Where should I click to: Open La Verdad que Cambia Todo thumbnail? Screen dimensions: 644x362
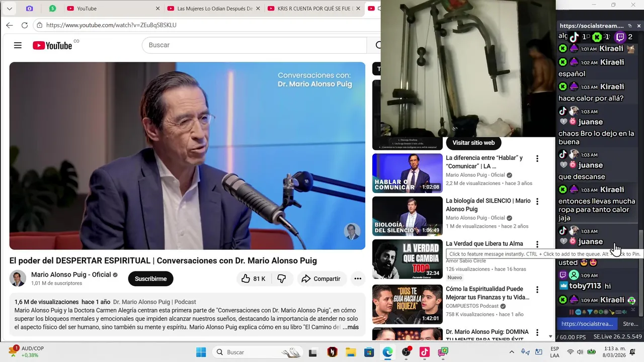(408, 259)
